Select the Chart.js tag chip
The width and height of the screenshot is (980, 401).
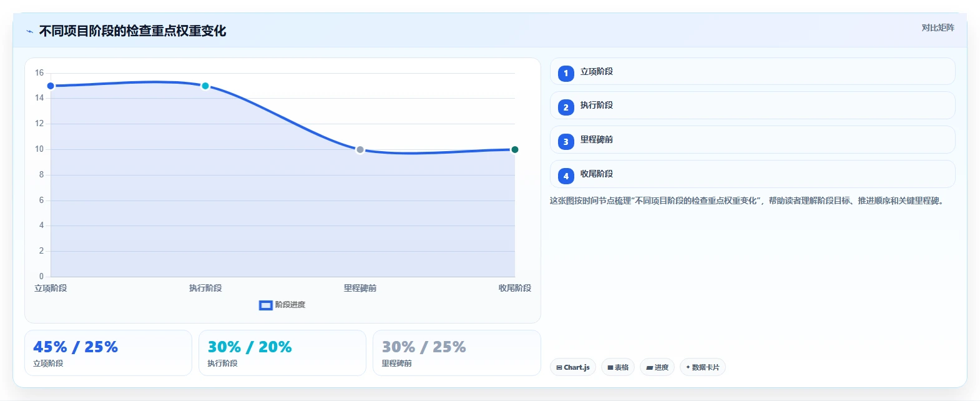[573, 367]
